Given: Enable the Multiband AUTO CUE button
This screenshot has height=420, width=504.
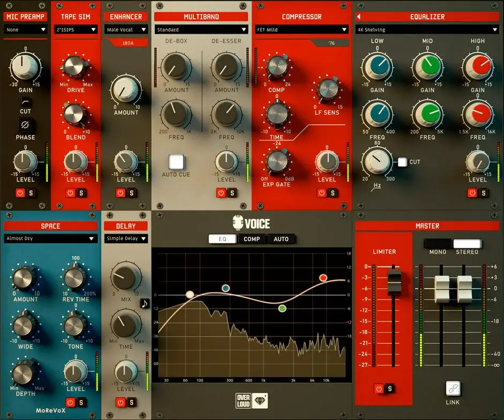Looking at the screenshot, I should [x=176, y=162].
